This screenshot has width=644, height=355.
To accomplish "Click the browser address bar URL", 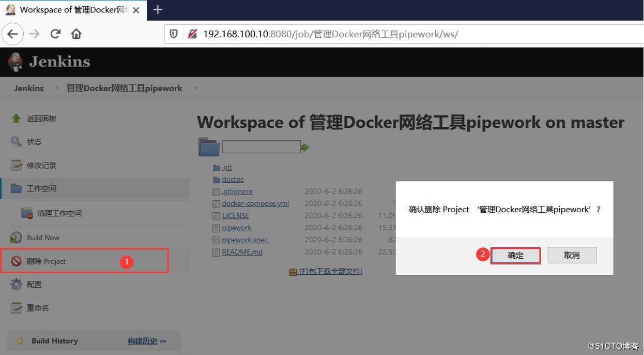I will (330, 34).
